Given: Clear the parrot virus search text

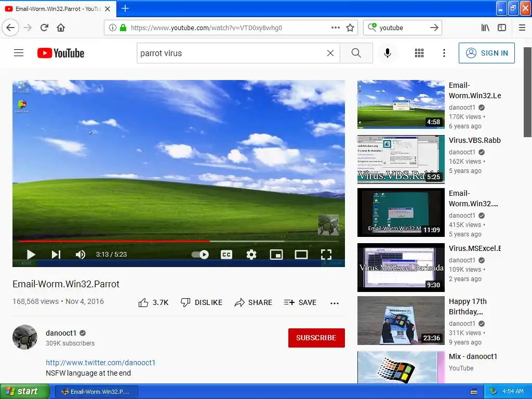Looking at the screenshot, I should [330, 53].
